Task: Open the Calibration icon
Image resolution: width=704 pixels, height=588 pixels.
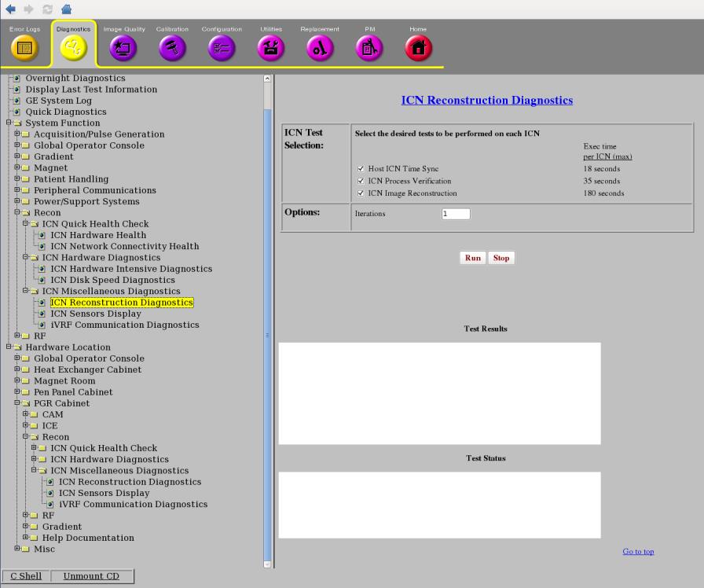Action: click(172, 49)
